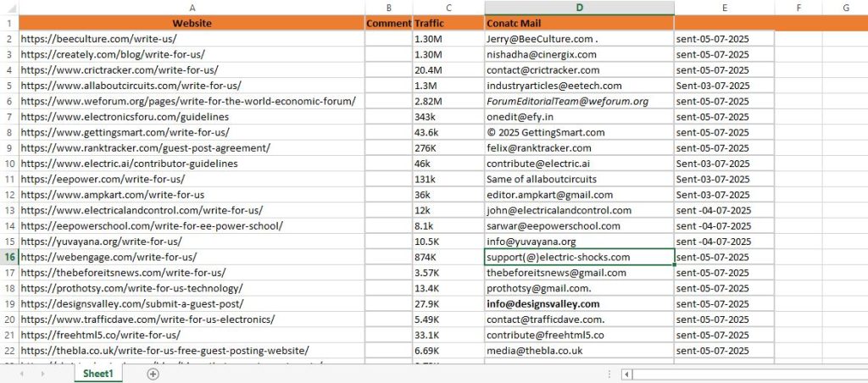Click the 343k traffic cell

(x=448, y=117)
